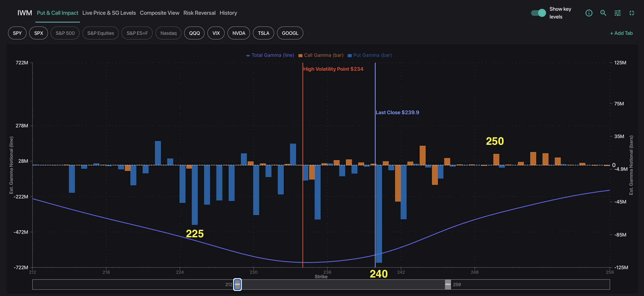Toggle Put Gamma bar legend entry

(x=370, y=55)
